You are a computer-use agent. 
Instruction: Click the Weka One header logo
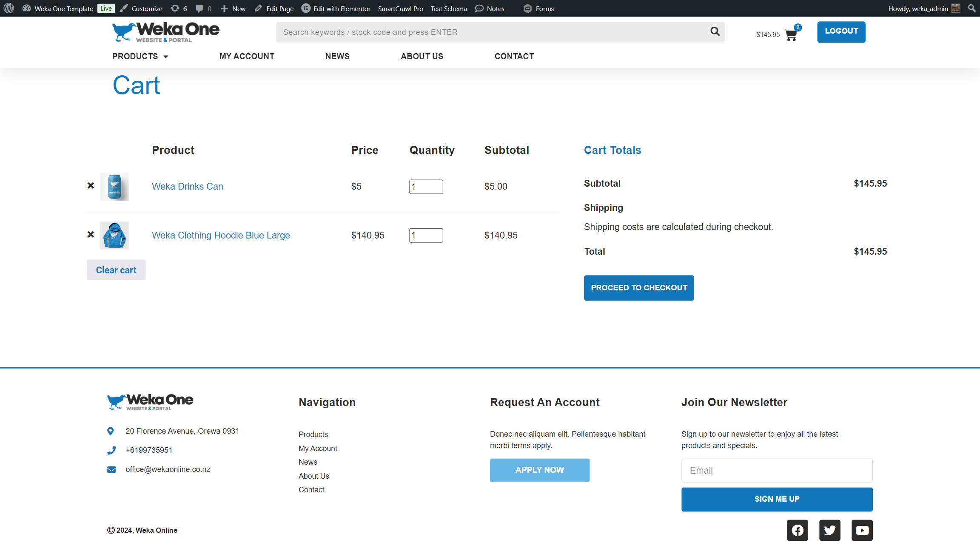166,32
